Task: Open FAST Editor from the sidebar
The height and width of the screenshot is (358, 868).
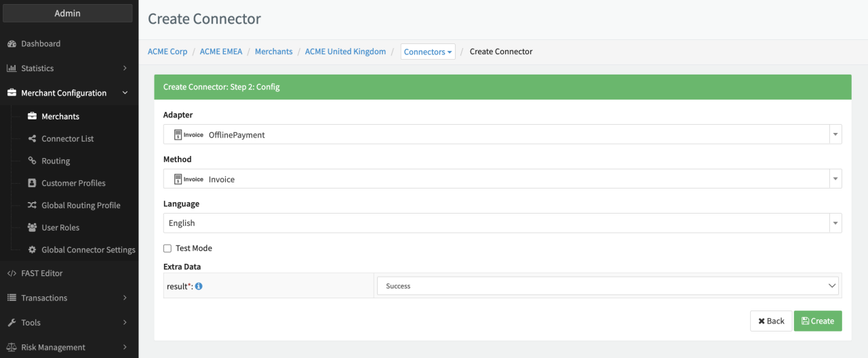Action: [x=41, y=273]
